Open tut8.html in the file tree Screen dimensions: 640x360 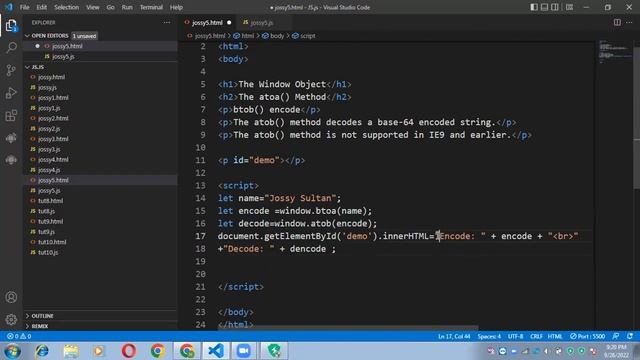click(50, 201)
